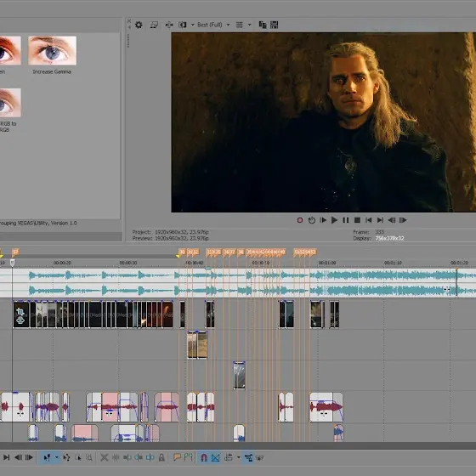Click Go to End in timeline toolbar
Image resolution: width=476 pixels, height=476 pixels.
click(7, 457)
